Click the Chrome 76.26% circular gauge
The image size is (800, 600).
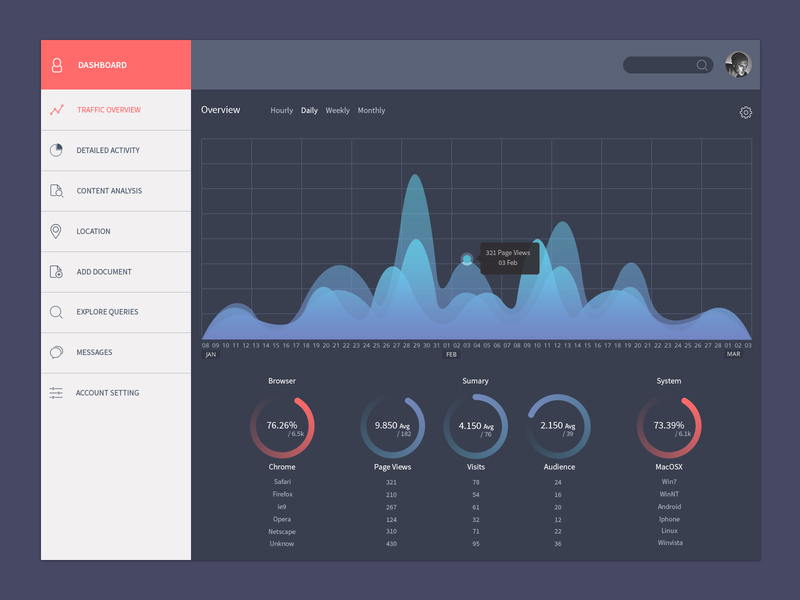(x=282, y=427)
